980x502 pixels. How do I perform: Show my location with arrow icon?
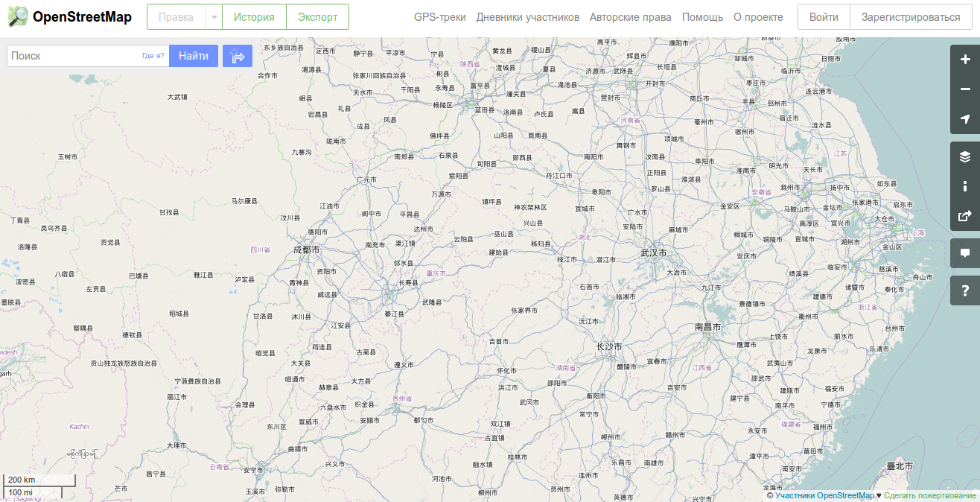[965, 119]
